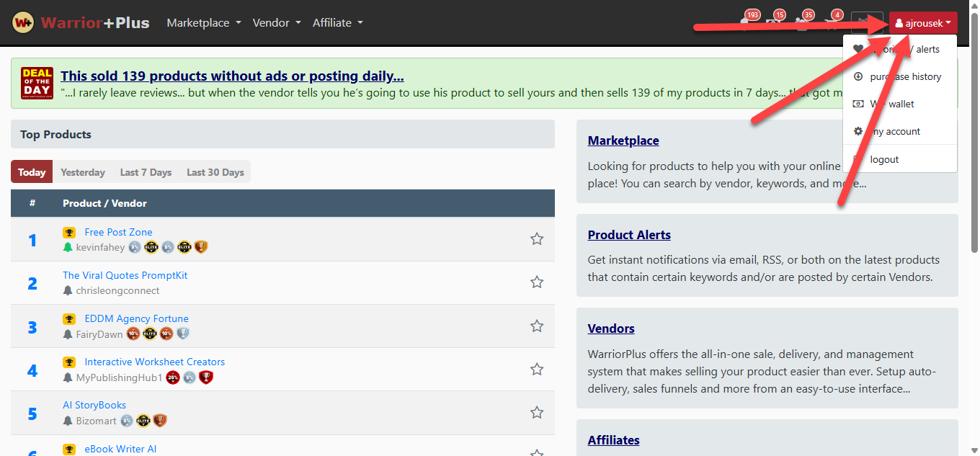Click the outlined icon button beside ajrousek
This screenshot has width=980, height=456.
tap(867, 23)
